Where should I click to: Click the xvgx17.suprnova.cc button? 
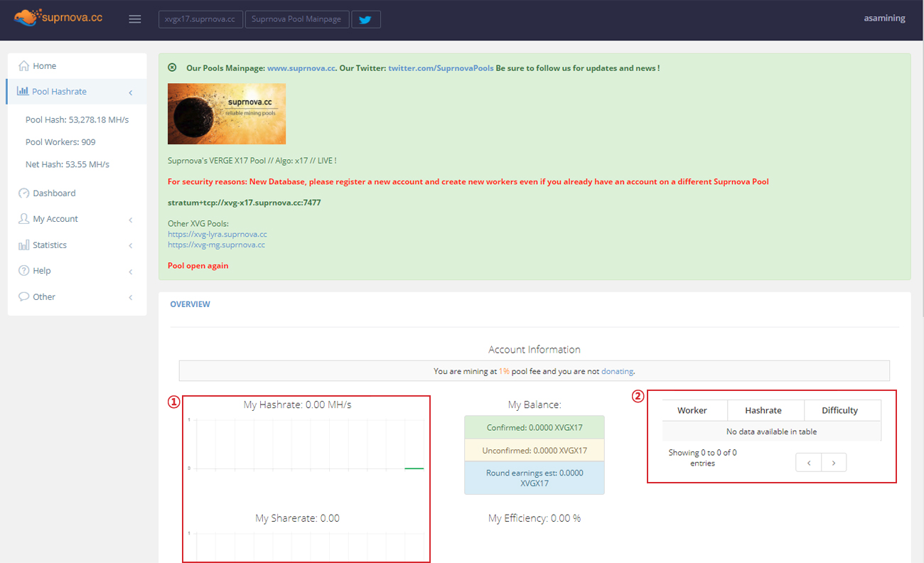point(200,19)
